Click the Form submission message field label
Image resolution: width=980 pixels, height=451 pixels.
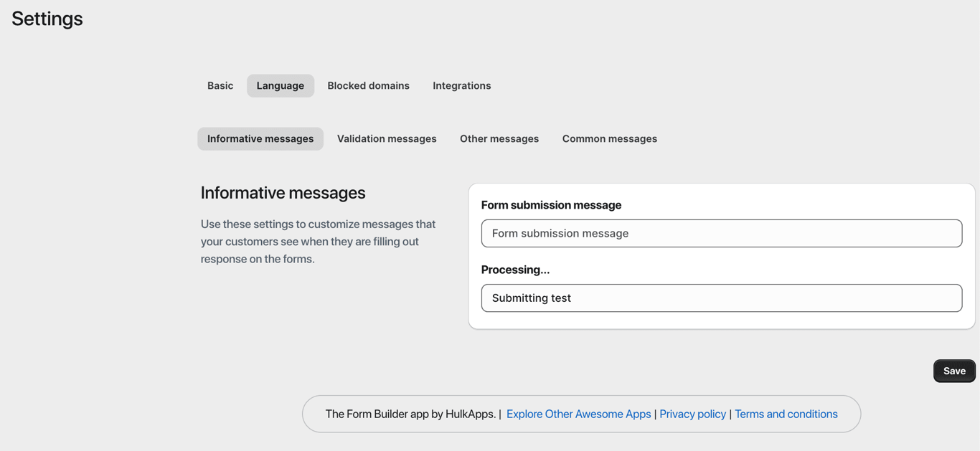551,205
